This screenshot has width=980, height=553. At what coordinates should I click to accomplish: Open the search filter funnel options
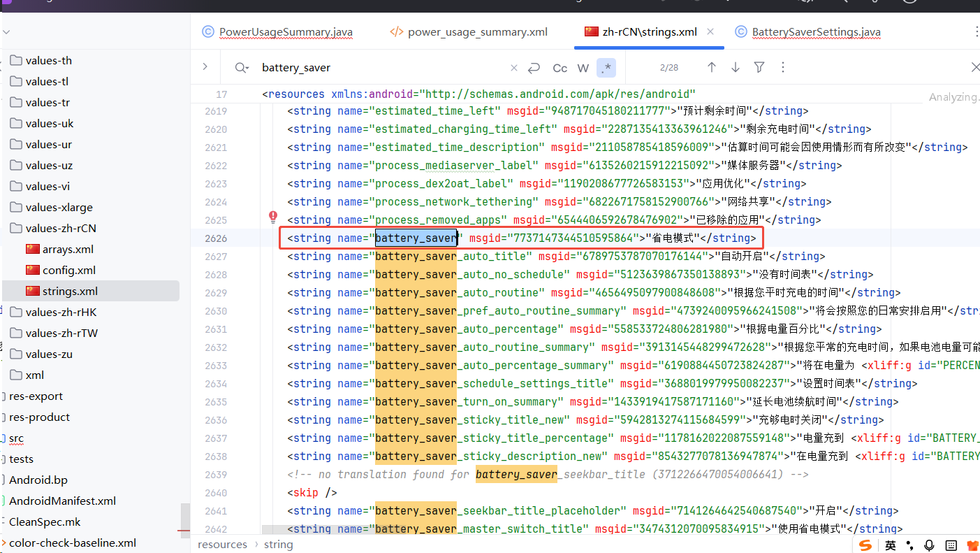point(759,67)
